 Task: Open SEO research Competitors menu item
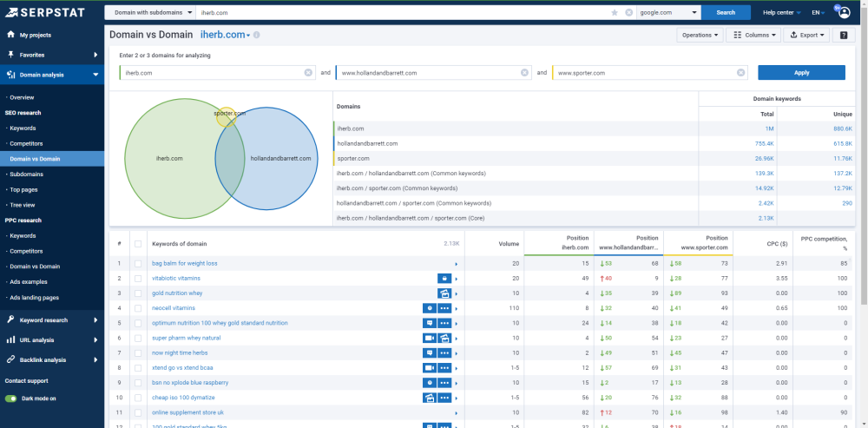26,143
